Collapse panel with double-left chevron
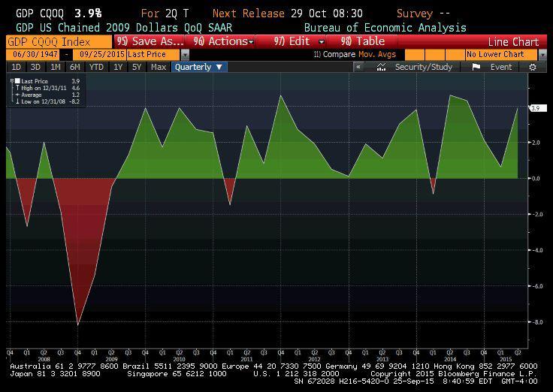Viewport: 553px width, 392px height. tap(358, 67)
